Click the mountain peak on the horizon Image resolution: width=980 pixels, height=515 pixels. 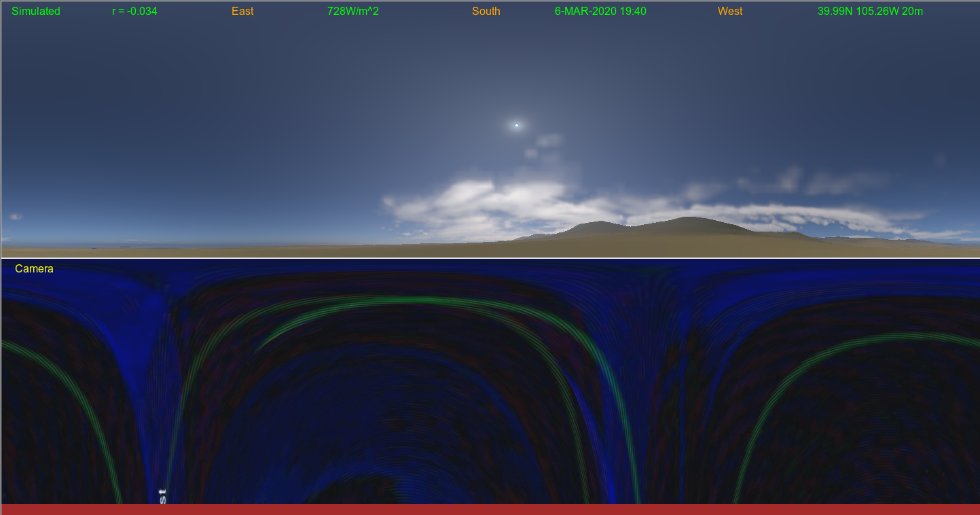pyautogui.click(x=690, y=219)
